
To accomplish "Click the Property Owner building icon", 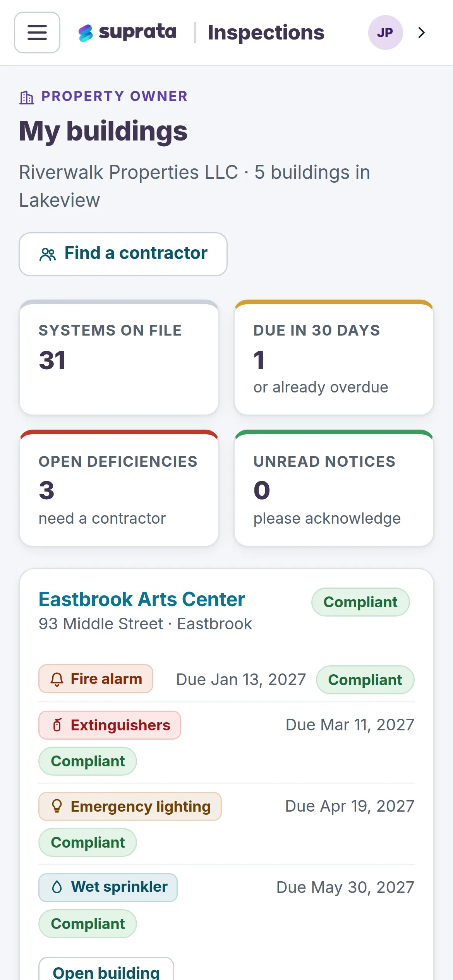I will [x=27, y=97].
